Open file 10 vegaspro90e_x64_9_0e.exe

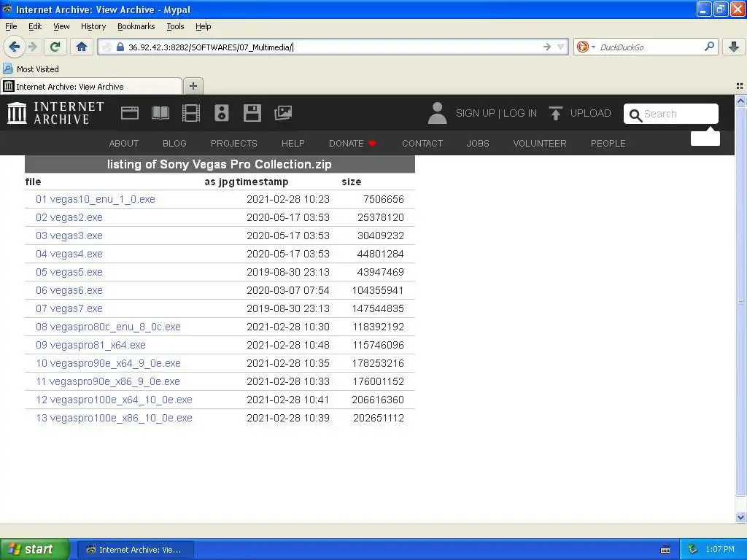(108, 363)
